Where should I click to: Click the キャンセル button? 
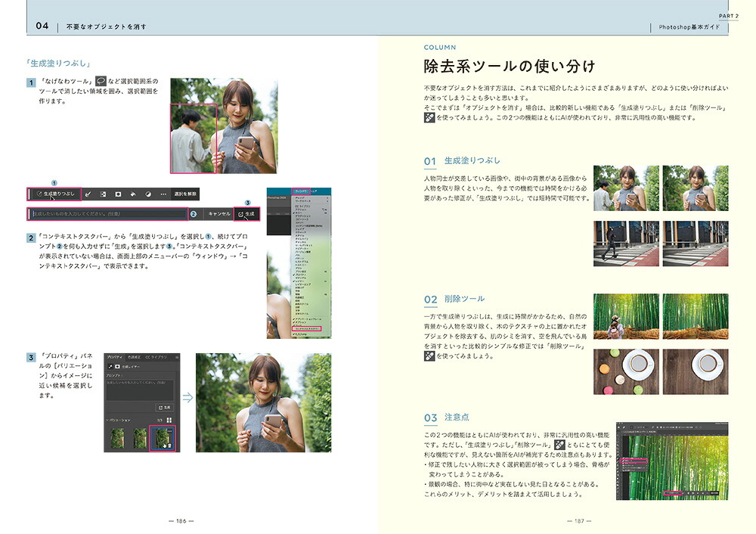[219, 214]
